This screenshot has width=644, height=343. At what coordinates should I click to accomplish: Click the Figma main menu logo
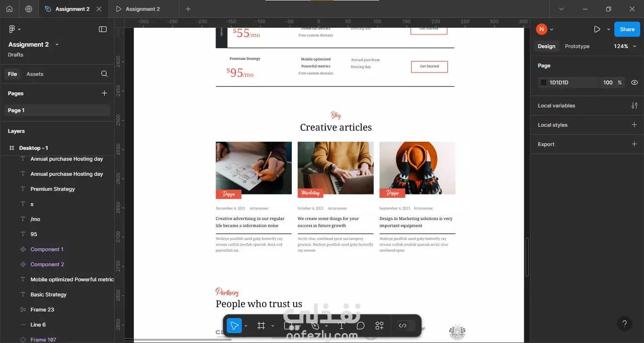(12, 29)
